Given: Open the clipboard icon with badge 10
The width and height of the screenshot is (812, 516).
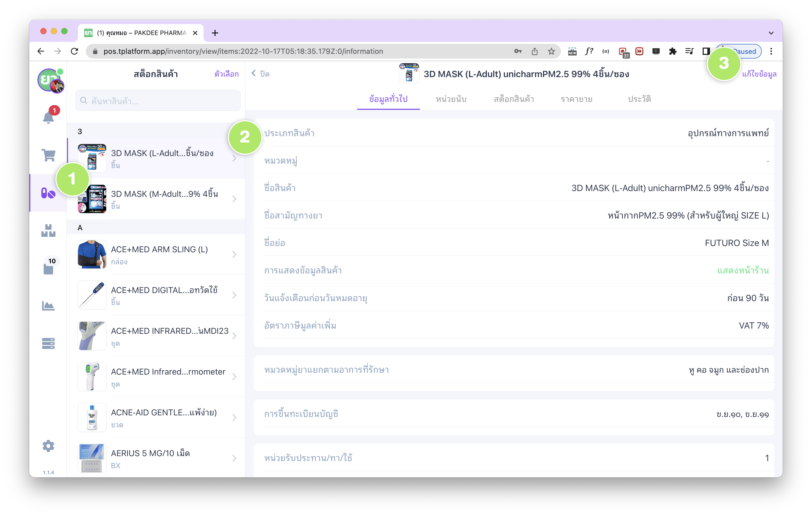Looking at the screenshot, I should pyautogui.click(x=48, y=269).
